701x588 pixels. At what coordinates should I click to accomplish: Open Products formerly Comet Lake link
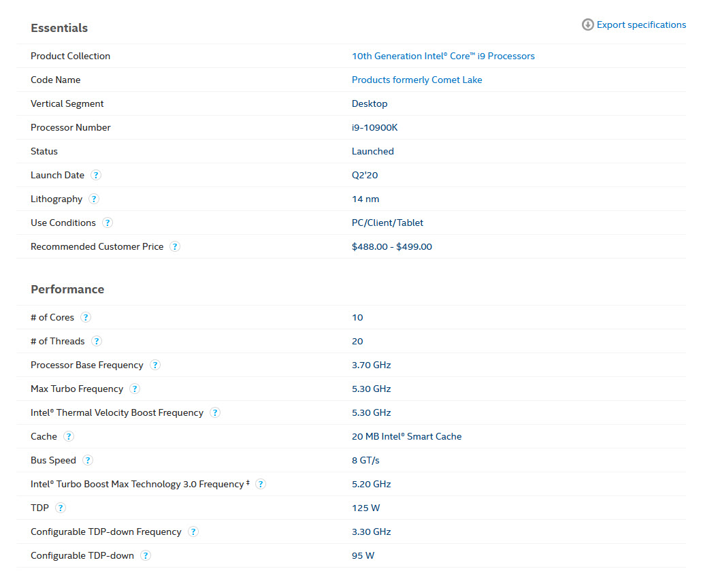point(417,80)
